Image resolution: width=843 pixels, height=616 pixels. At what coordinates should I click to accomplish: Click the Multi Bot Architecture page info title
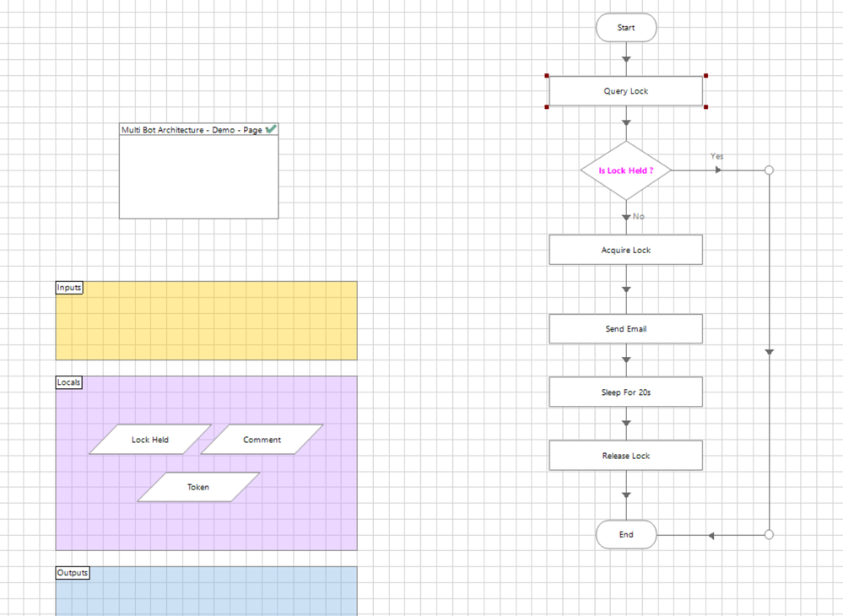pos(192,130)
